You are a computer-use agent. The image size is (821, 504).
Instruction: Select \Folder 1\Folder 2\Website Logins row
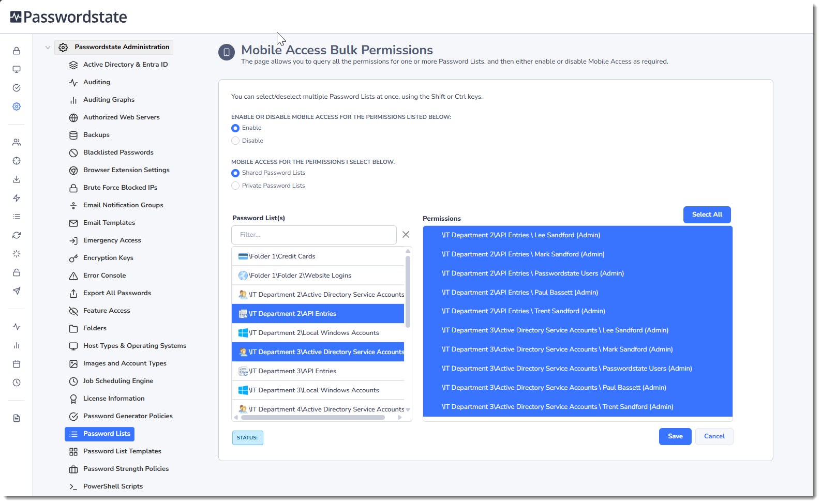[x=318, y=276]
